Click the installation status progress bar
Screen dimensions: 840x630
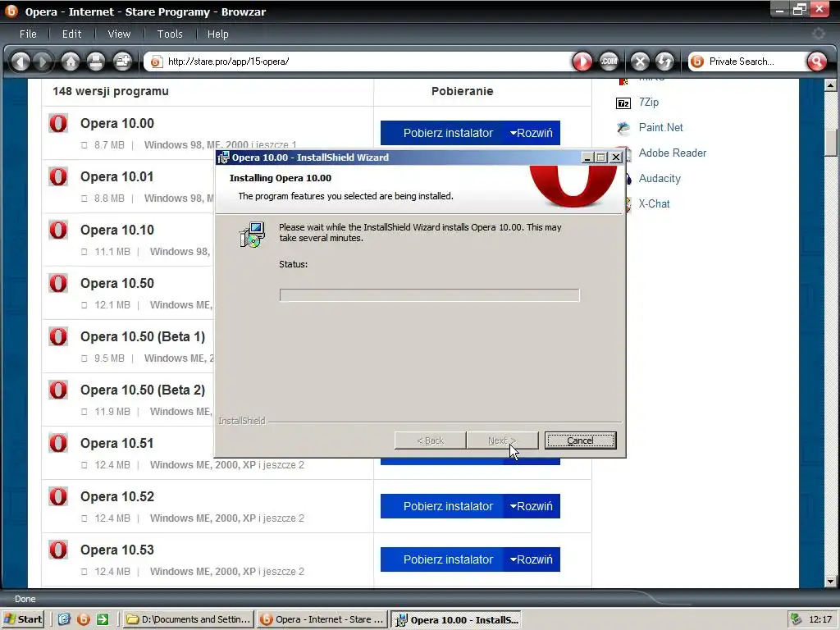[430, 295]
